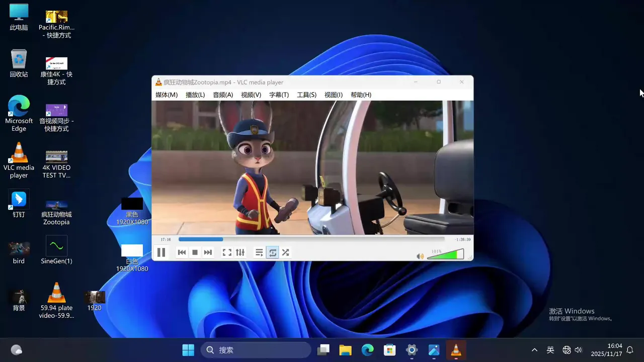This screenshot has width=644, height=362.
Task: Open the 播放(L) menu
Action: pos(195,95)
